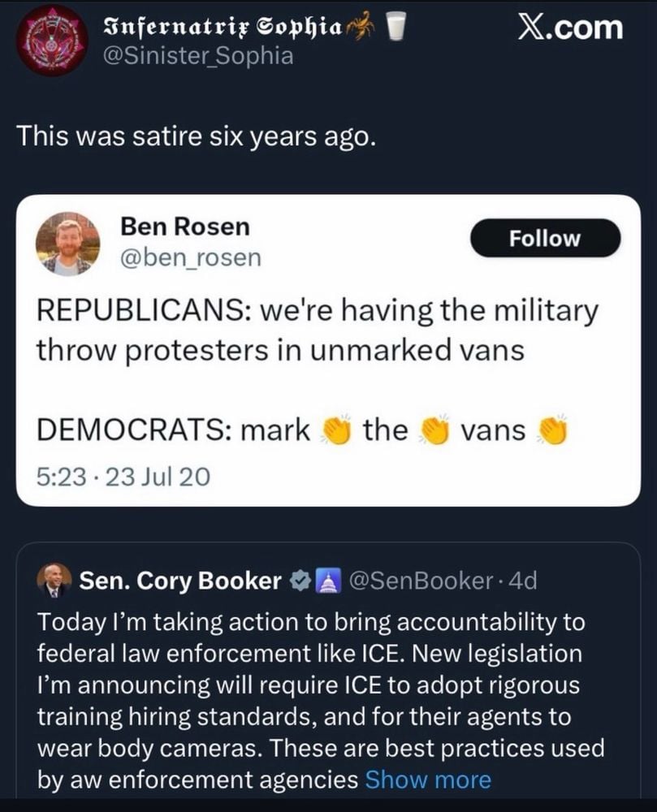
Task: Open Ben Rosen's profile photo
Action: [x=68, y=243]
